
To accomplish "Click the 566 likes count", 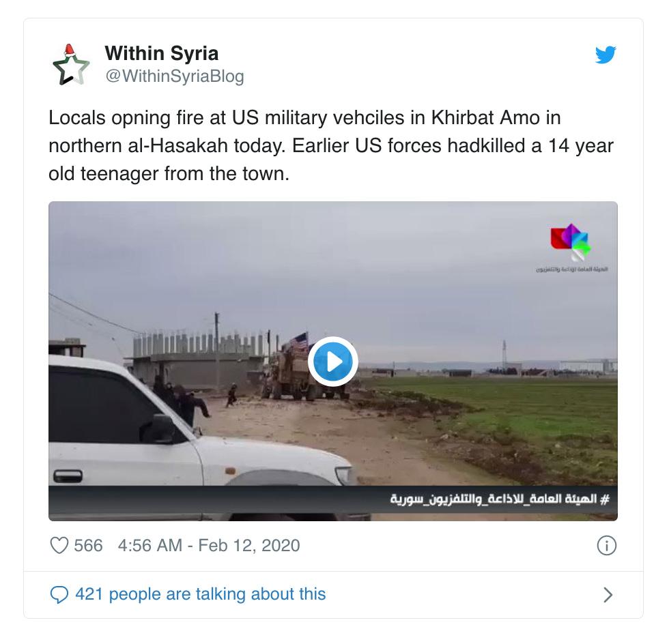I will click(88, 546).
